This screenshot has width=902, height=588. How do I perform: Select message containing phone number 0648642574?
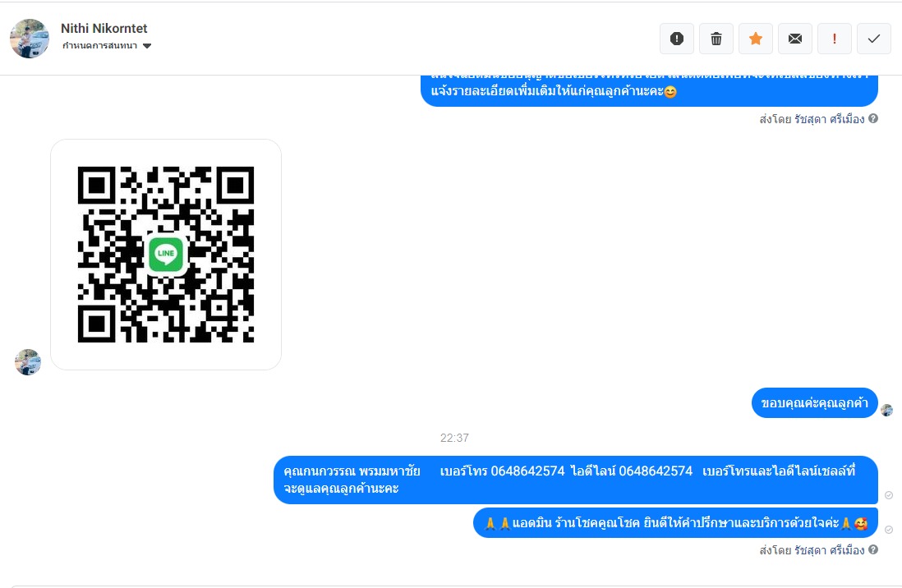coord(576,480)
